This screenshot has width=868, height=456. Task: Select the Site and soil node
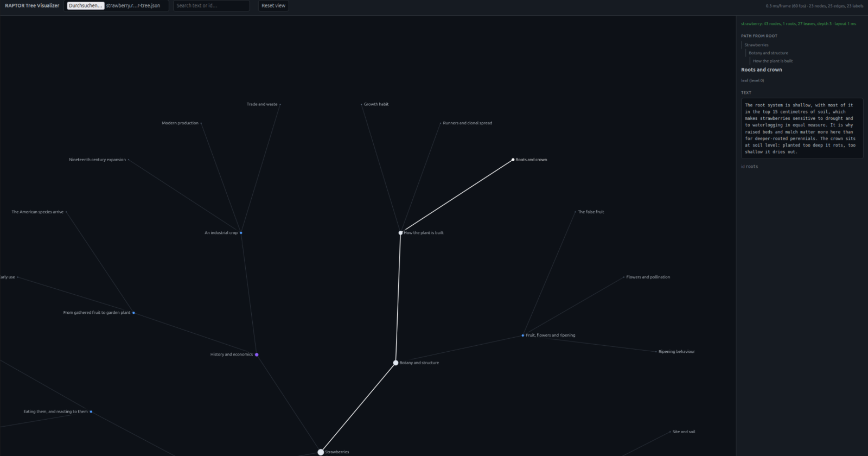tap(670, 432)
